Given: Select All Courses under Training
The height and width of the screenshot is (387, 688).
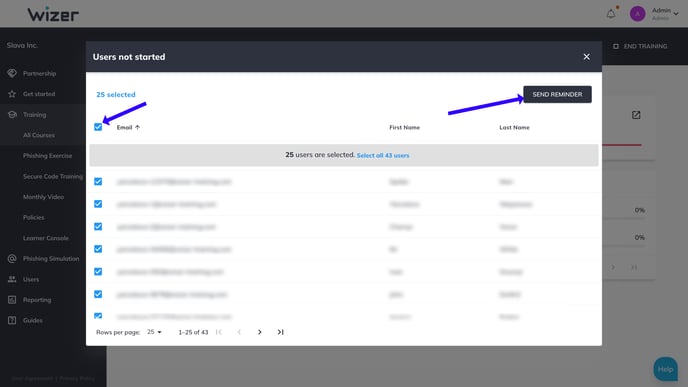Looking at the screenshot, I should pos(39,135).
